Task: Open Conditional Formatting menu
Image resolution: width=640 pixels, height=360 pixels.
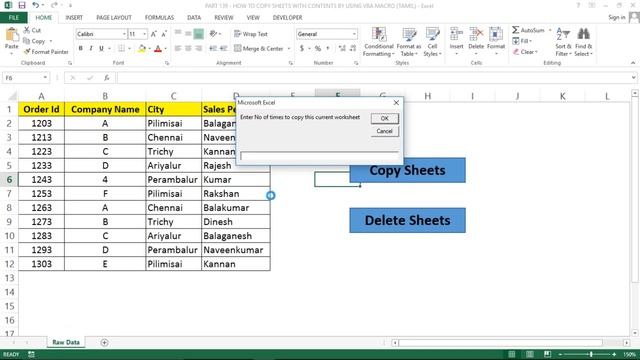Action: click(379, 42)
